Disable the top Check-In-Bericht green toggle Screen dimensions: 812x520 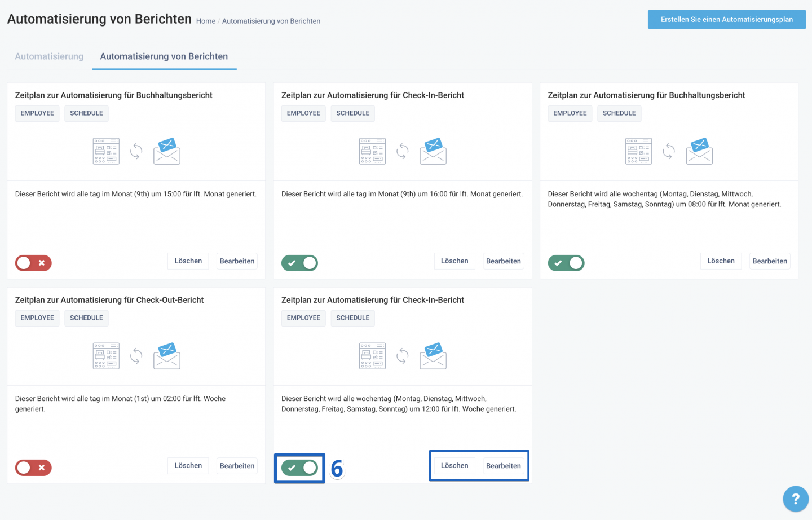coord(299,263)
